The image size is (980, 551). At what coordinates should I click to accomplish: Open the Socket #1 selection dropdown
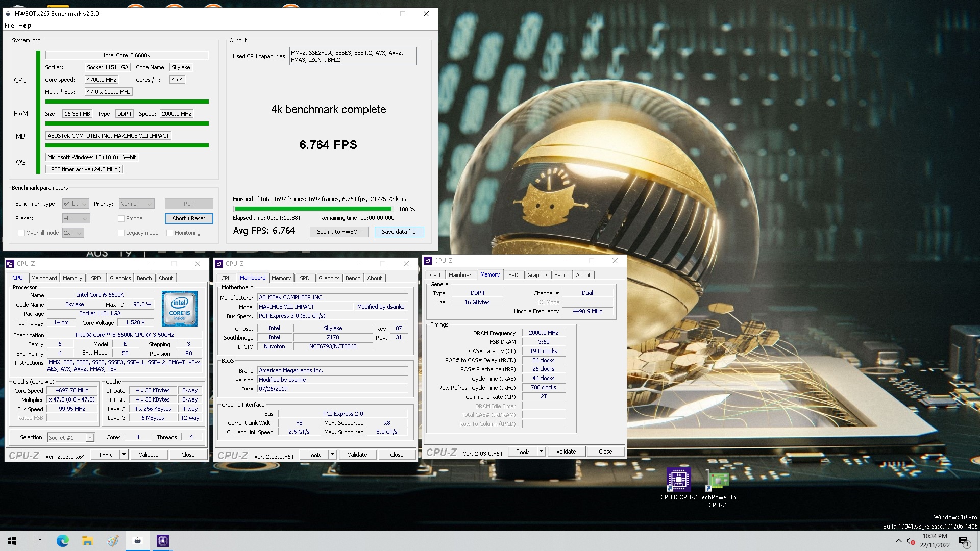[x=70, y=438]
